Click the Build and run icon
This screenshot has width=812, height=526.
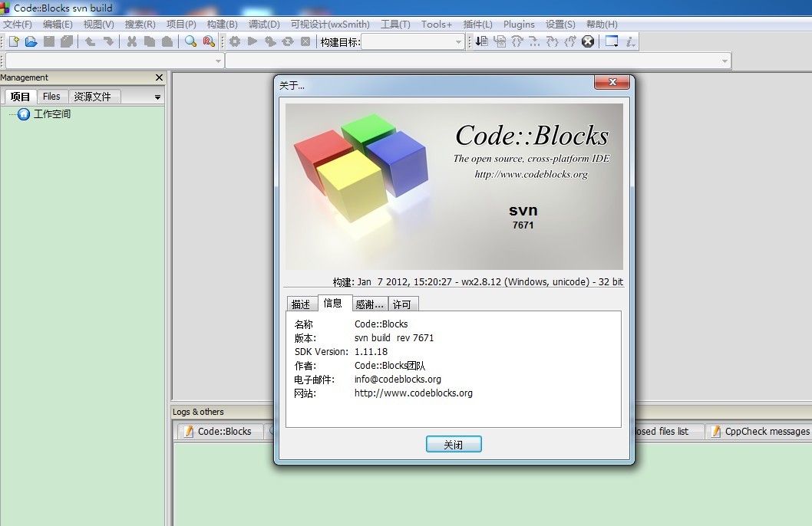coord(270,41)
